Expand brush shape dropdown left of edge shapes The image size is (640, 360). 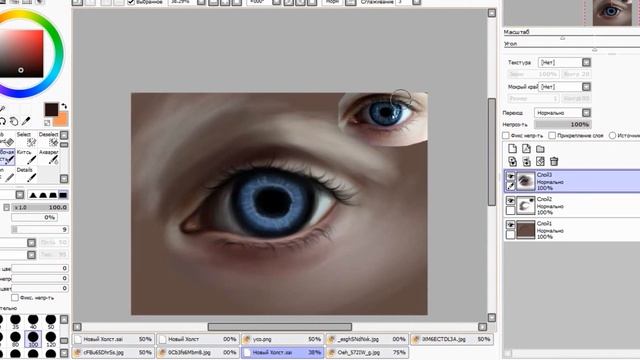tap(20, 195)
